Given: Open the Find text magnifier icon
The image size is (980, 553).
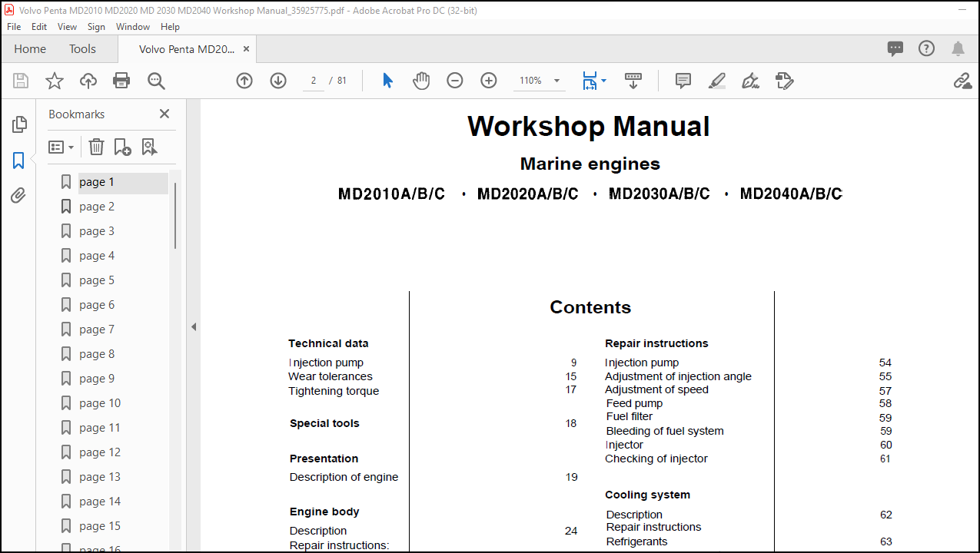Looking at the screenshot, I should (x=156, y=81).
